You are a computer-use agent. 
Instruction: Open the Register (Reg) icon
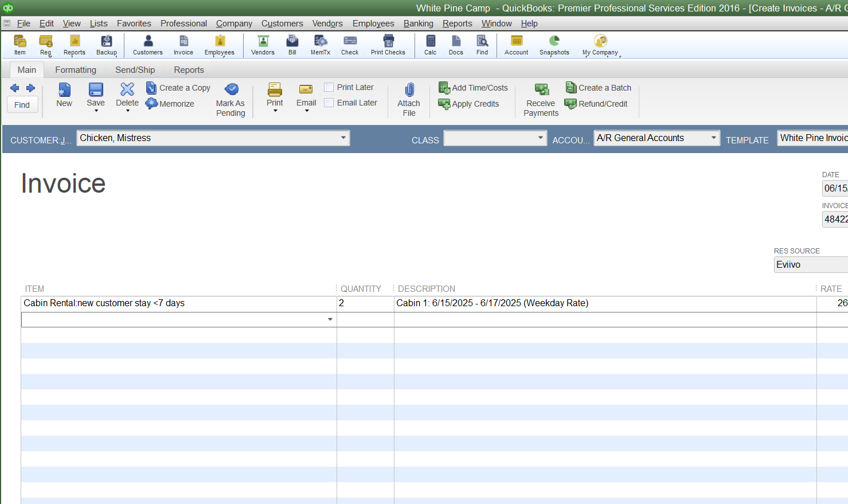click(46, 45)
